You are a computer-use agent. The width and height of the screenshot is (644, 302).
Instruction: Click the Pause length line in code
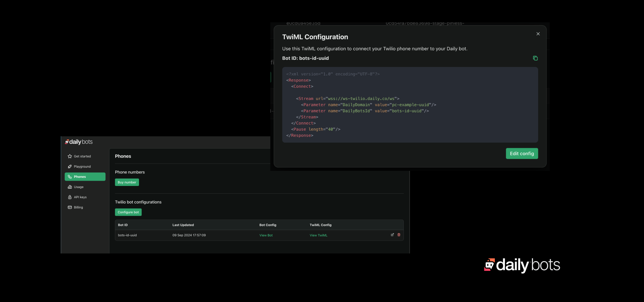316,129
